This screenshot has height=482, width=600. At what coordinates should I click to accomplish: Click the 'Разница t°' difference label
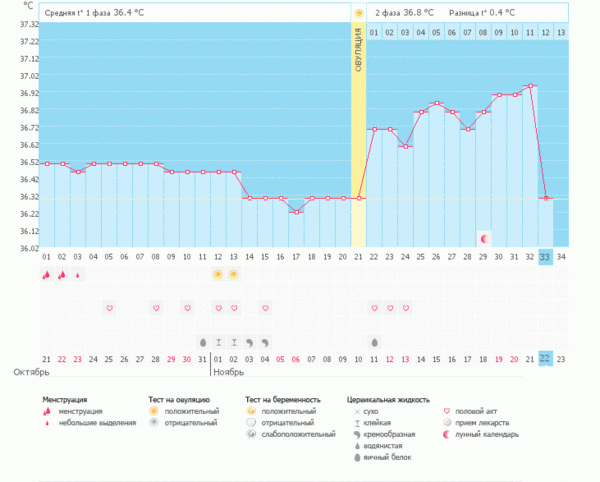(x=482, y=13)
